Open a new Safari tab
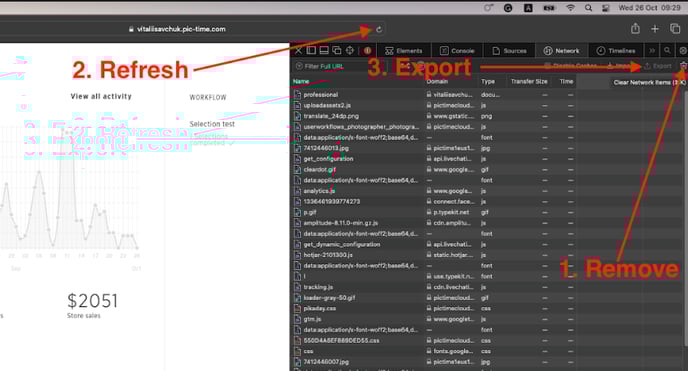688x371 pixels. pyautogui.click(x=655, y=29)
